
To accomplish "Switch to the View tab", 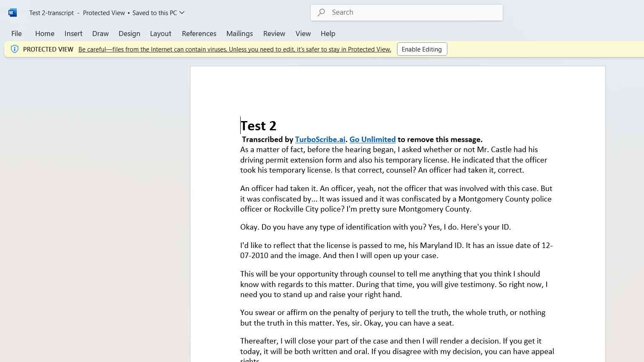I will [303, 34].
